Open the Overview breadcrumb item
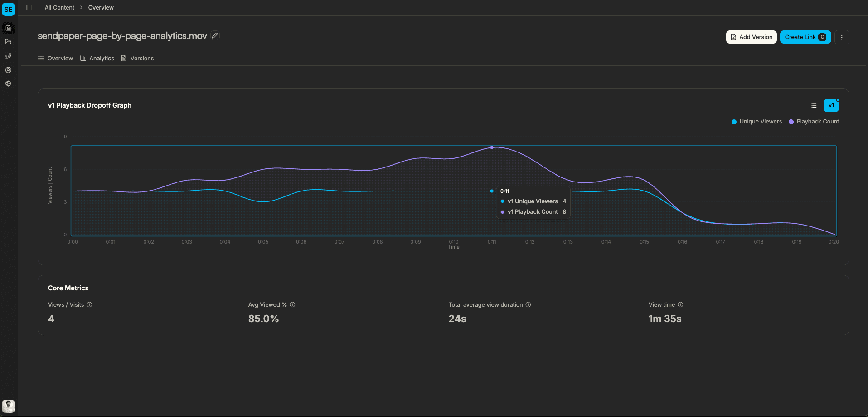868x417 pixels. (100, 7)
